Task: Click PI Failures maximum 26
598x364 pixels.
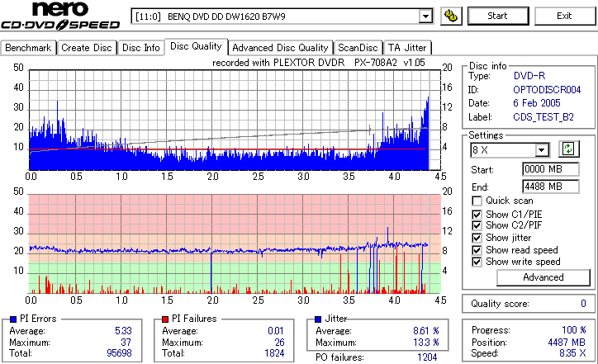Action: (x=279, y=343)
